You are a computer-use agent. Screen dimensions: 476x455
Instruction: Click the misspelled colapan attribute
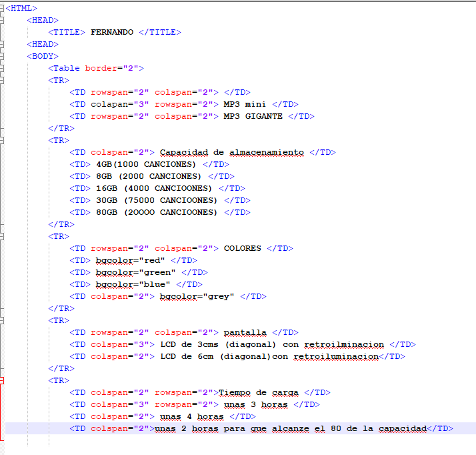(x=109, y=104)
